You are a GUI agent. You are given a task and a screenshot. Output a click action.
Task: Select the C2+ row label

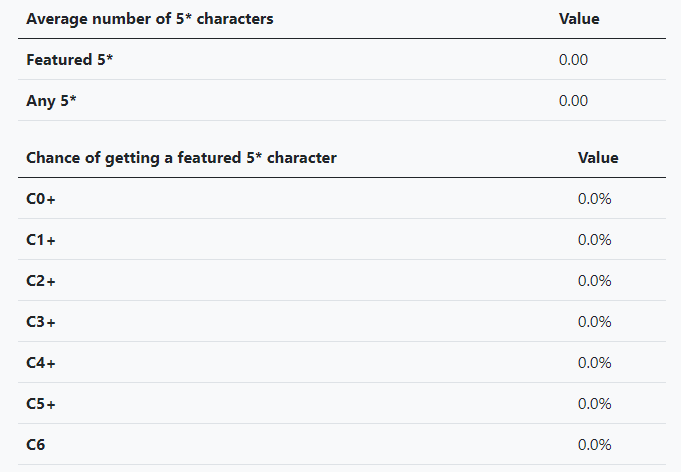click(x=41, y=281)
